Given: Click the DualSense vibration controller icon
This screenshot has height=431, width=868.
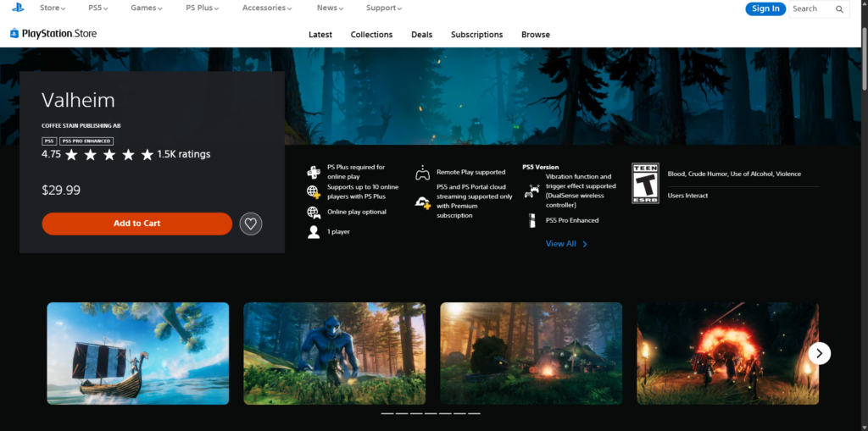Looking at the screenshot, I should pos(532,191).
